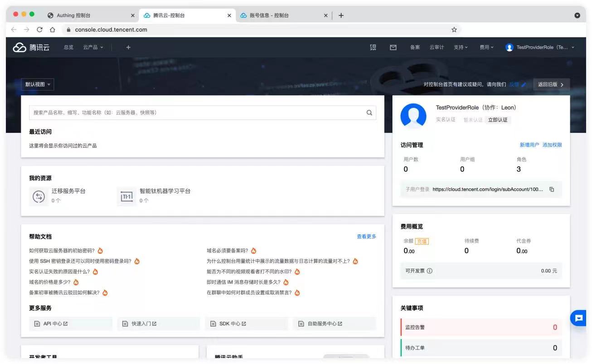Open help article 备案初审被腾讯云驳回如何解决

[x=64, y=293]
